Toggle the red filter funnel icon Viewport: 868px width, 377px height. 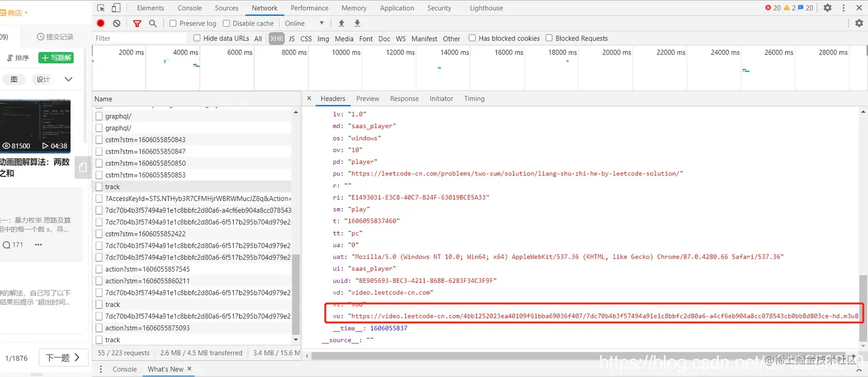coord(137,23)
